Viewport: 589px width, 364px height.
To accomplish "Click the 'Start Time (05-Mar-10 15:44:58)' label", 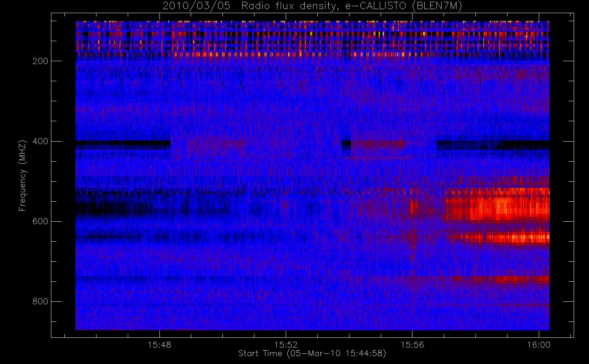I will click(312, 353).
